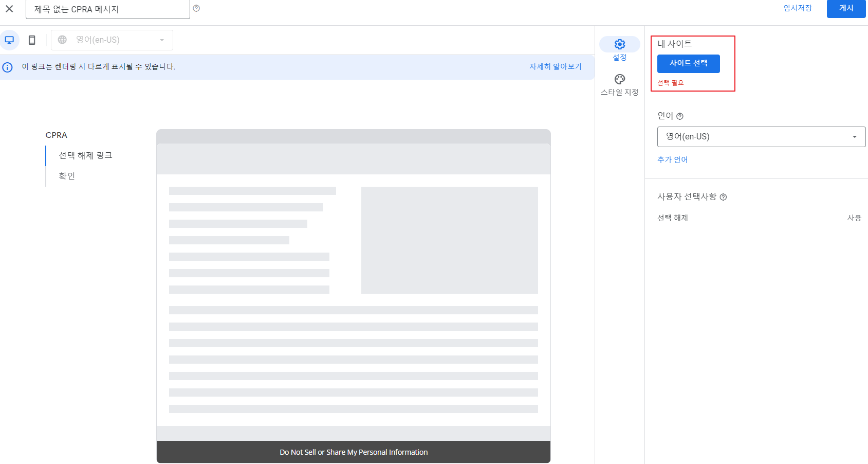
Task: Switch to mobile preview mode
Action: [x=32, y=40]
